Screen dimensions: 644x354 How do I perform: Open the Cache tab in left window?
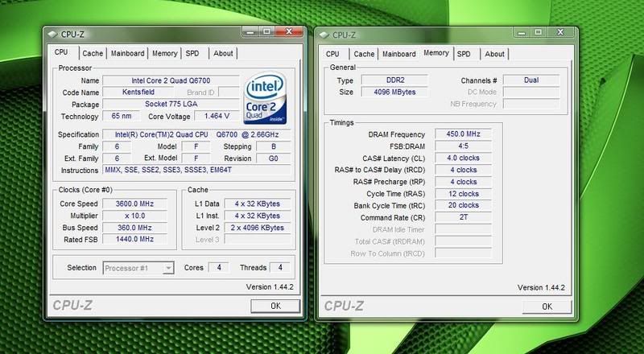pos(93,53)
